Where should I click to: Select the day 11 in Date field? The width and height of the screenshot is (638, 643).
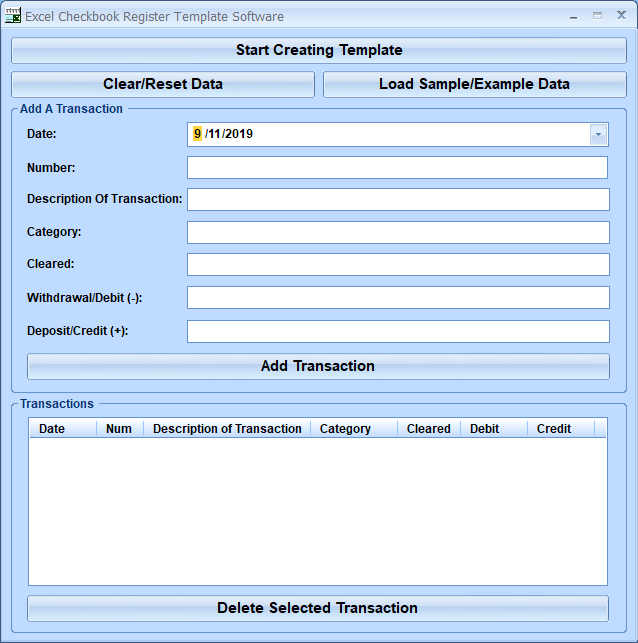tap(214, 134)
